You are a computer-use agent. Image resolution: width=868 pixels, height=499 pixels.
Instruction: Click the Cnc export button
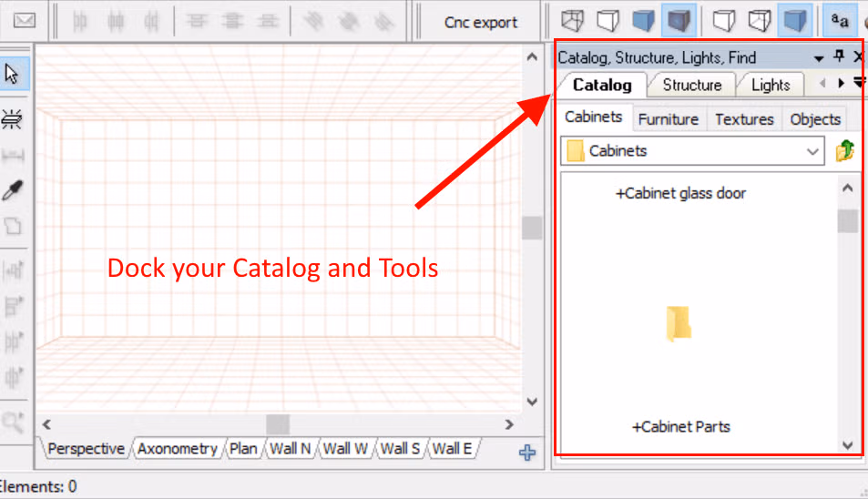pyautogui.click(x=481, y=22)
